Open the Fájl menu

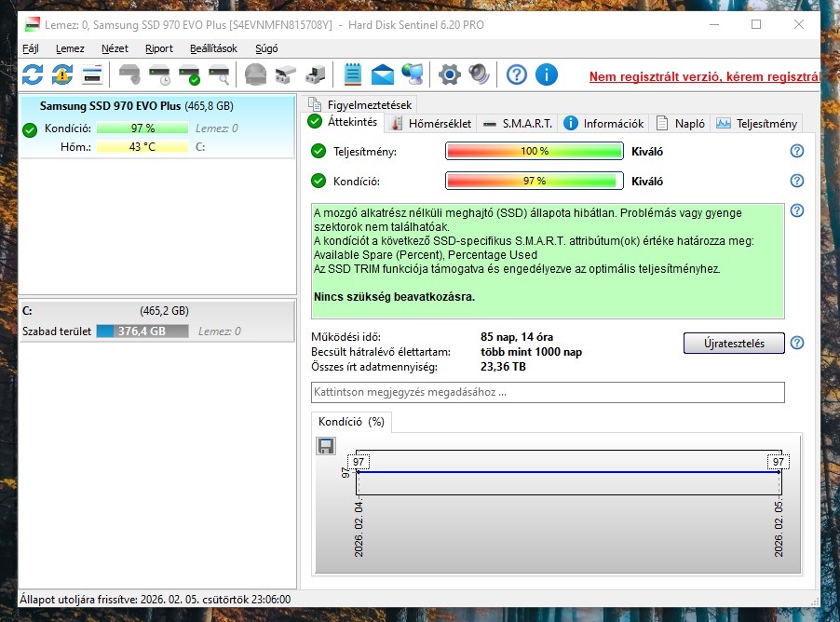coord(31,48)
